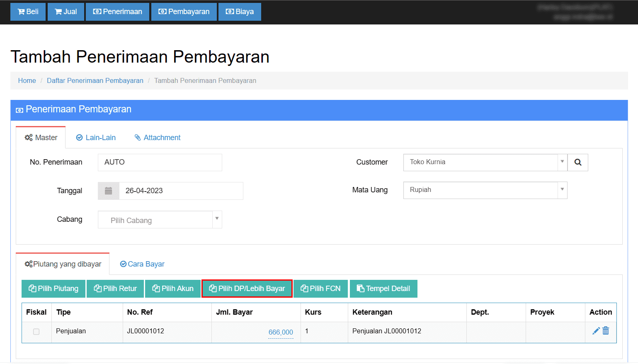Click the Jual cart button in top bar
This screenshot has height=364, width=638.
pos(65,12)
